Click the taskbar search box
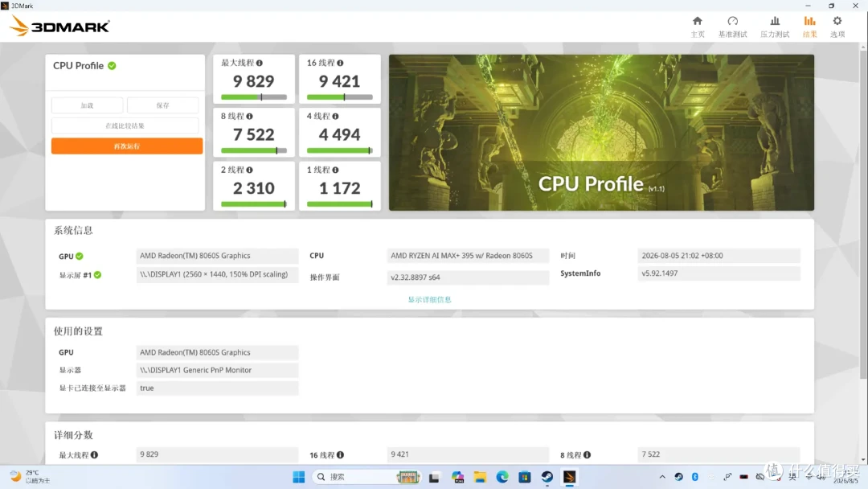Image resolution: width=868 pixels, height=489 pixels. 367,477
